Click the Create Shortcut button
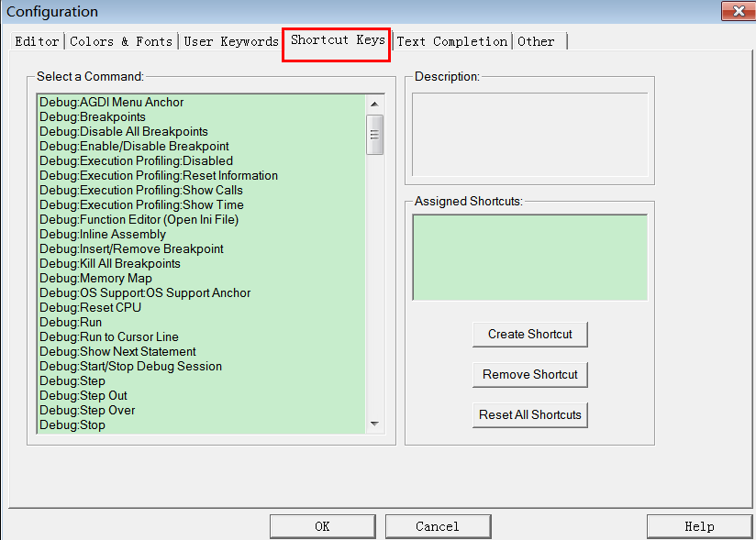 pyautogui.click(x=529, y=334)
